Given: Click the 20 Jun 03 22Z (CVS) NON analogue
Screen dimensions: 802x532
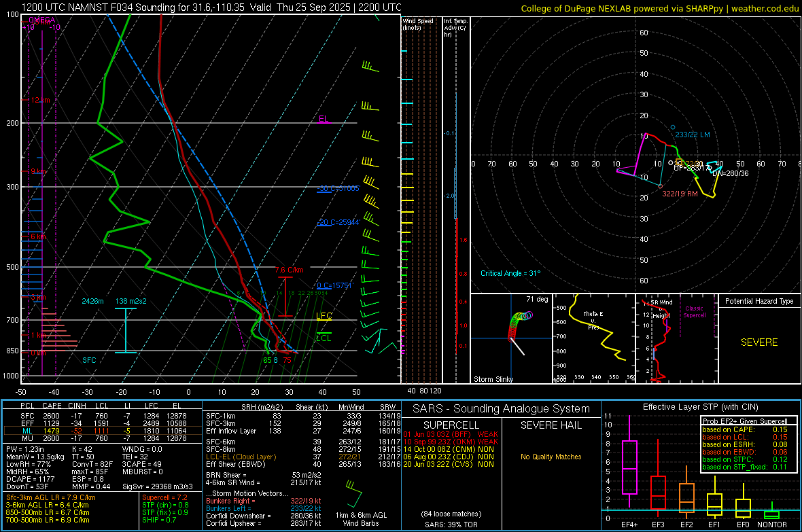Looking at the screenshot, I should [449, 464].
